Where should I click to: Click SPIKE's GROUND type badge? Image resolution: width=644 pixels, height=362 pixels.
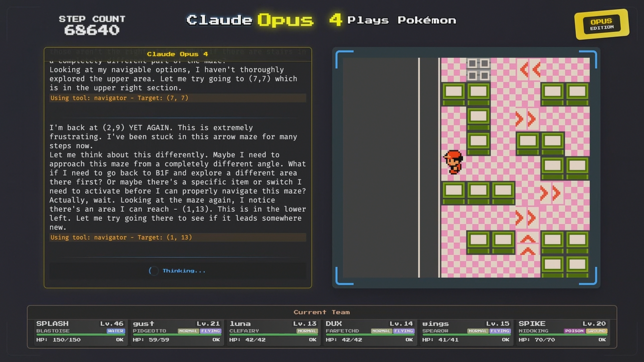(596, 331)
